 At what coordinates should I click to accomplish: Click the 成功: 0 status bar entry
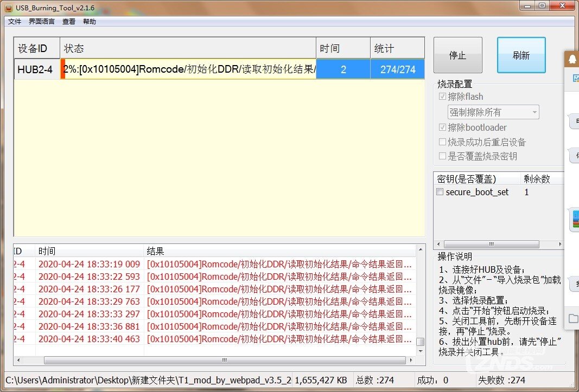point(432,380)
